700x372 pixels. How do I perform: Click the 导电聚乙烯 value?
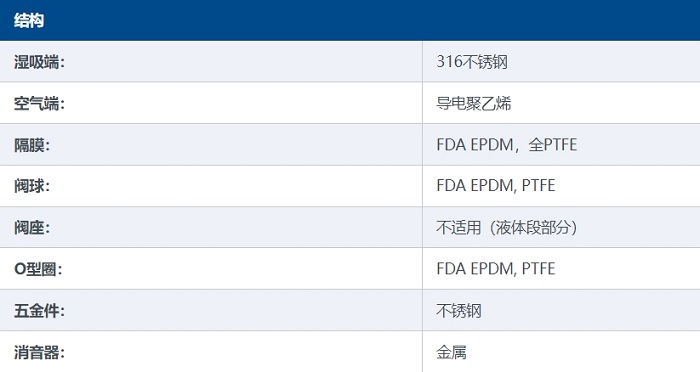click(474, 103)
